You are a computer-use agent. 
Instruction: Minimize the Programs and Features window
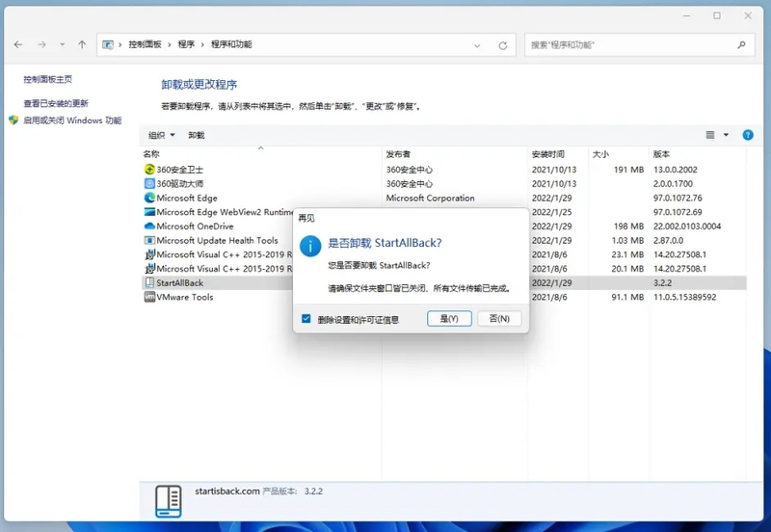(x=686, y=15)
